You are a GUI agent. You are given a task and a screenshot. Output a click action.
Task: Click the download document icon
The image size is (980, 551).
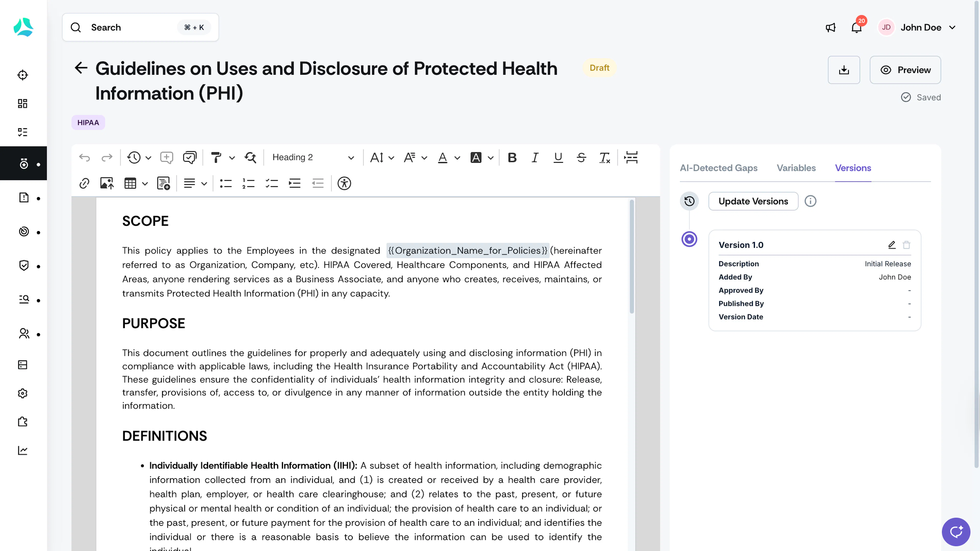(x=844, y=70)
